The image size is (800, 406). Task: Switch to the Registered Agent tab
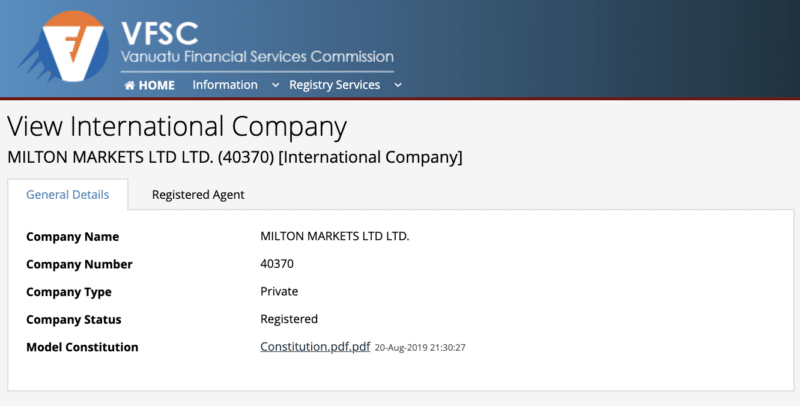click(x=198, y=194)
